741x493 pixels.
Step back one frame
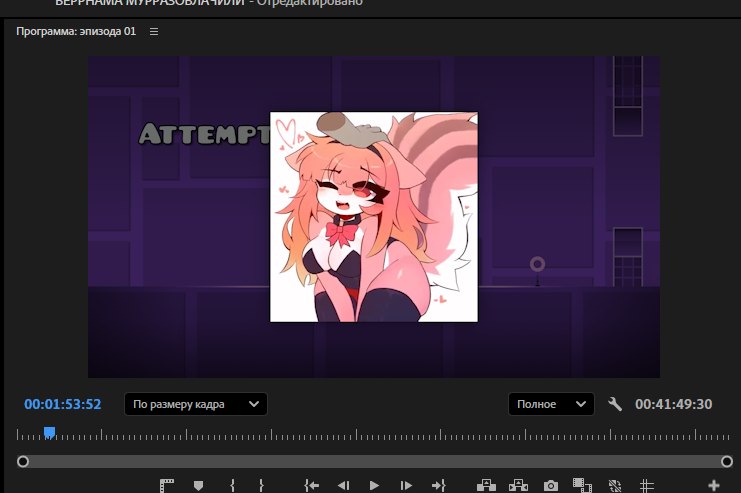pos(344,485)
